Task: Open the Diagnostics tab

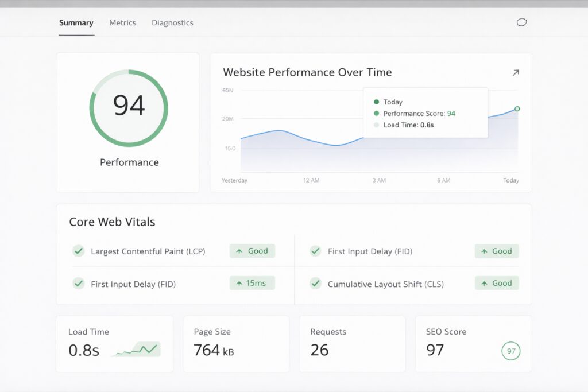Action: tap(172, 22)
